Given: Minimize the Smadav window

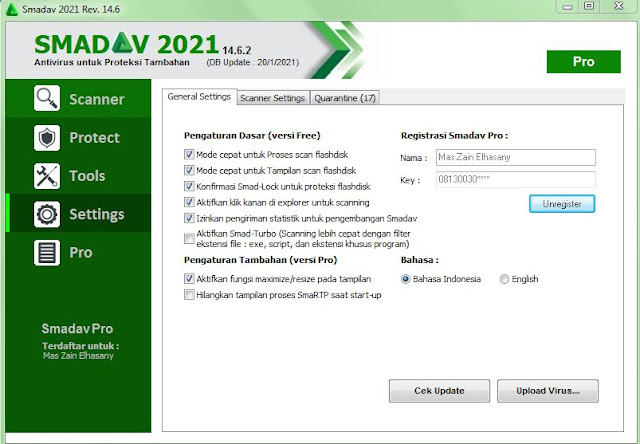Looking at the screenshot, I should click(567, 7).
